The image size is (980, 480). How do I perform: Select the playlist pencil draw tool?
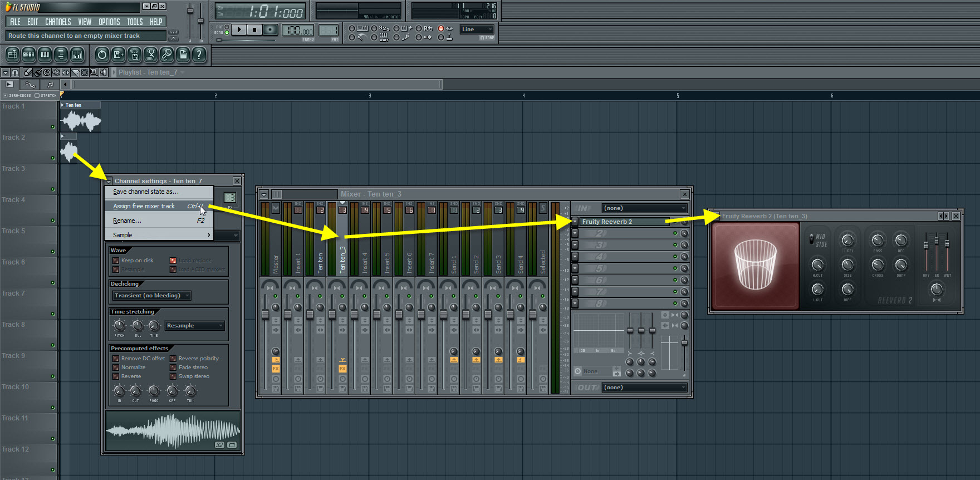click(28, 72)
